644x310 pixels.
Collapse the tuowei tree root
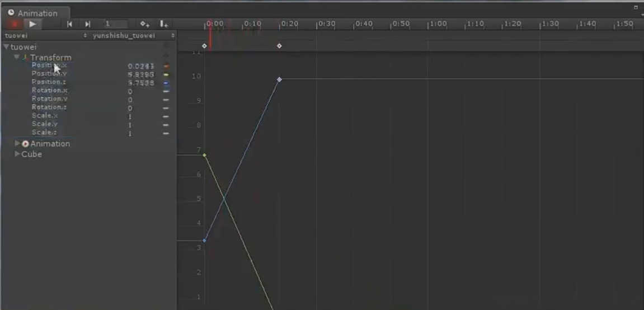tap(6, 47)
